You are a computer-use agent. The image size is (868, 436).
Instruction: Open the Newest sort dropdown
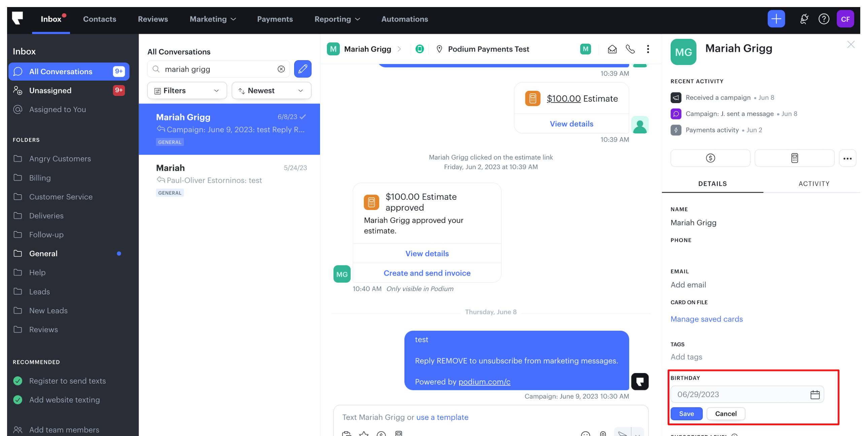(x=271, y=90)
